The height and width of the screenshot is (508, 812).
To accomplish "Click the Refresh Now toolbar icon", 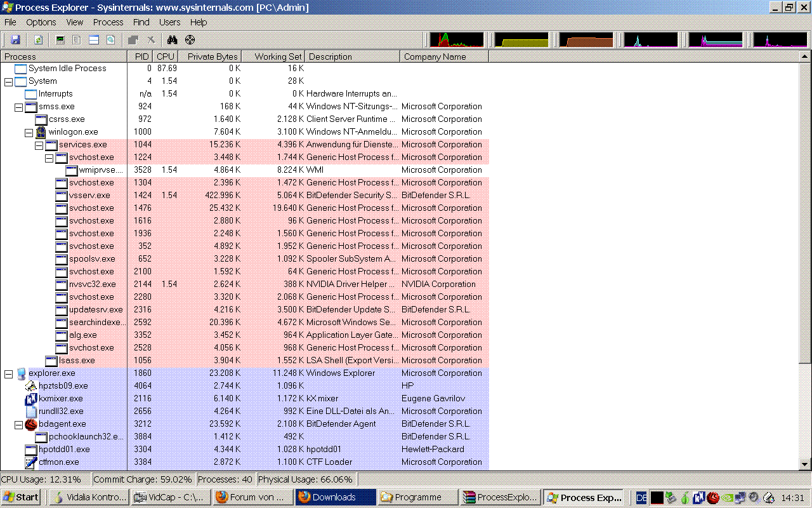I will (x=38, y=40).
